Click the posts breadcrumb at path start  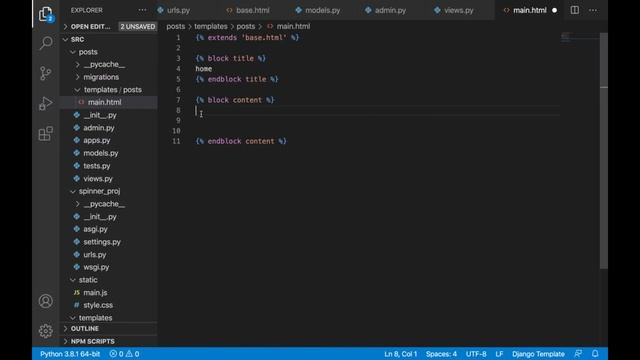coord(176,26)
